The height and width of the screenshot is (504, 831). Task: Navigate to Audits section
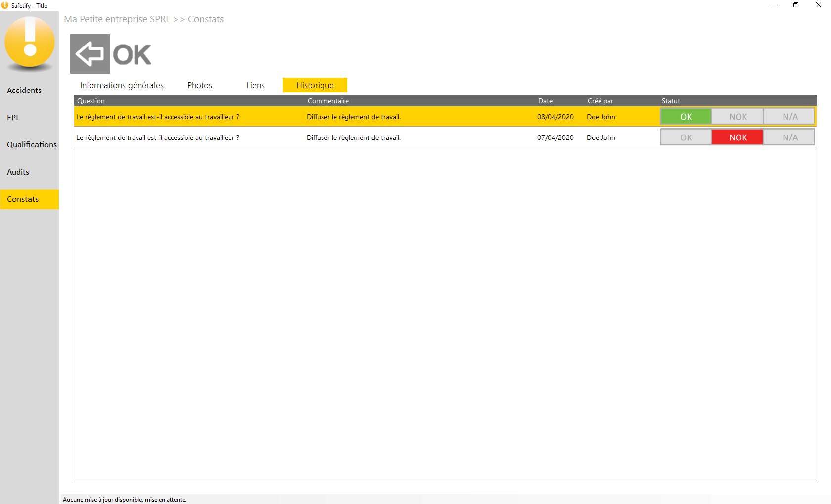click(x=18, y=172)
